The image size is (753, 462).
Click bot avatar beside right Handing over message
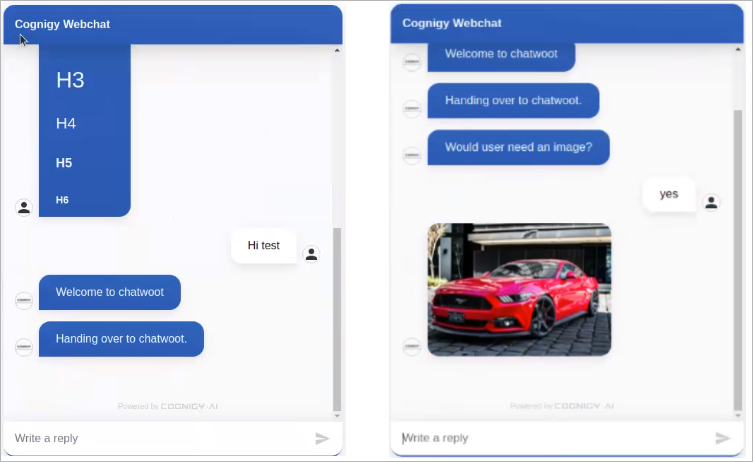click(x=412, y=109)
